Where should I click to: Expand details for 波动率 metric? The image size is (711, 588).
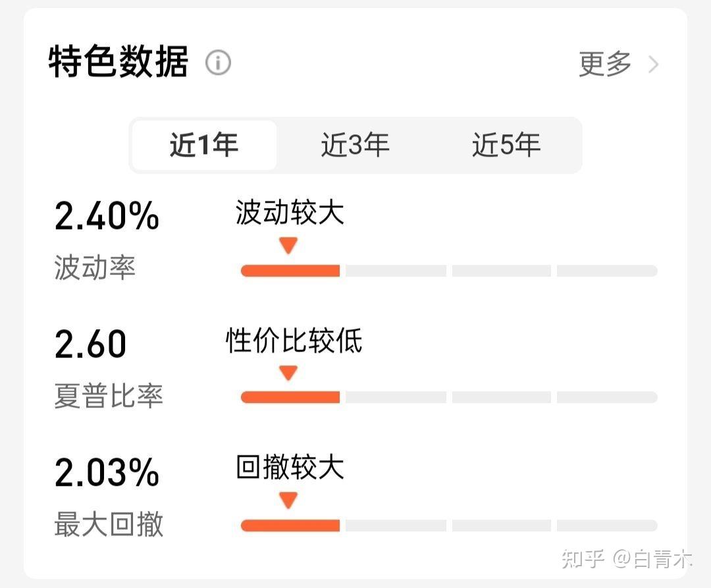pyautogui.click(x=94, y=268)
